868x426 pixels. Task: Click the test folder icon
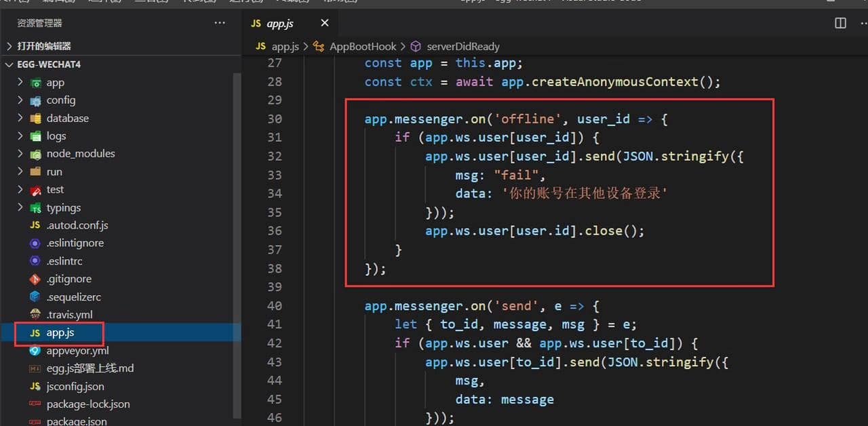35,190
